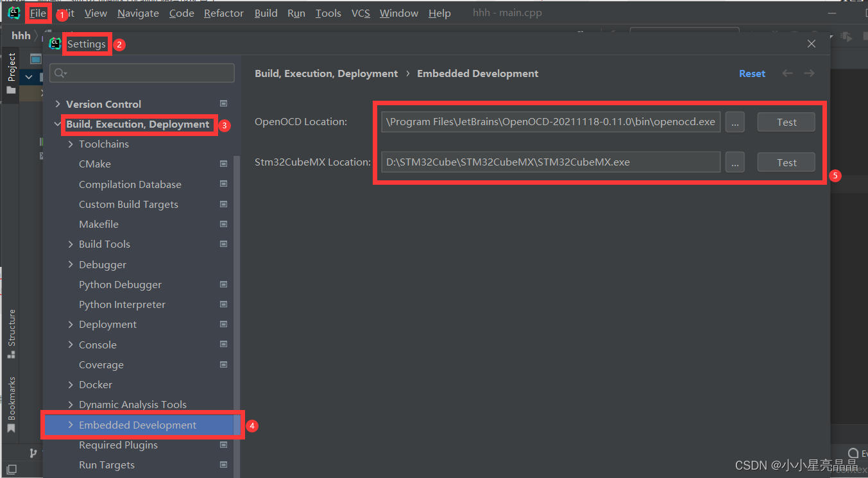Select Compilation Database settings
This screenshot has width=868, height=478.
point(130,184)
